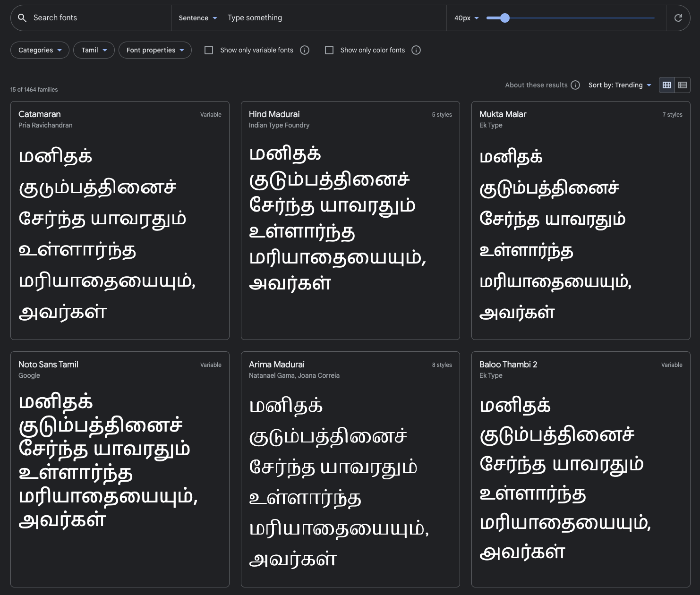The width and height of the screenshot is (700, 595).
Task: Change the Sentence preview type dropdown
Action: 197,18
